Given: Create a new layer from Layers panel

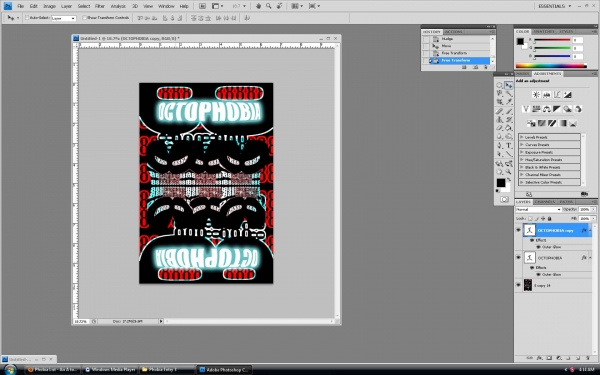Looking at the screenshot, I should (578, 358).
